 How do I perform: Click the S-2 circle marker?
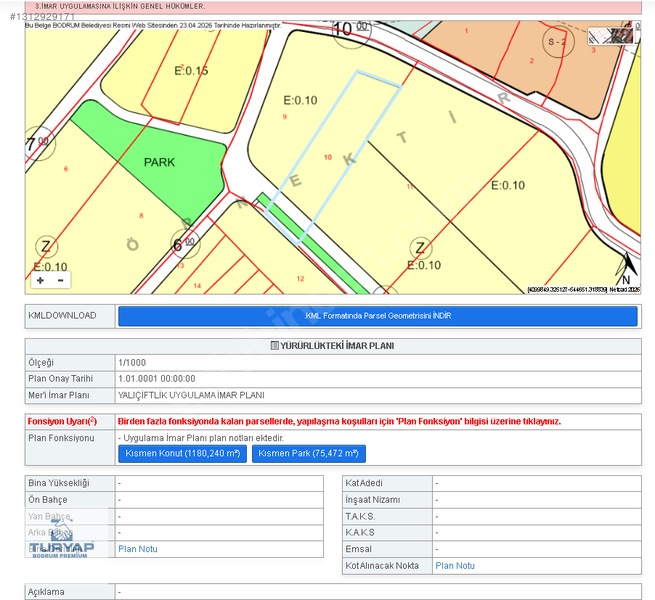558,42
